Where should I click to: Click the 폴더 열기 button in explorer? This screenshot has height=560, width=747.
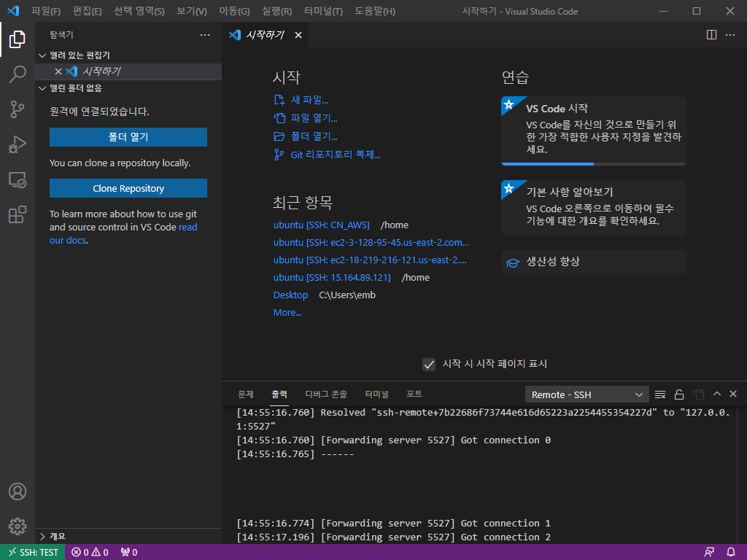(128, 137)
